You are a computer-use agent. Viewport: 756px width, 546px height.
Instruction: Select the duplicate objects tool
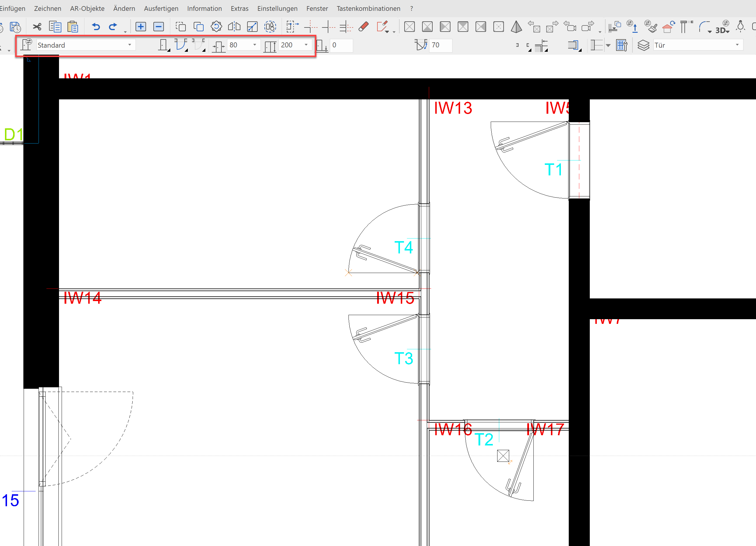click(199, 27)
